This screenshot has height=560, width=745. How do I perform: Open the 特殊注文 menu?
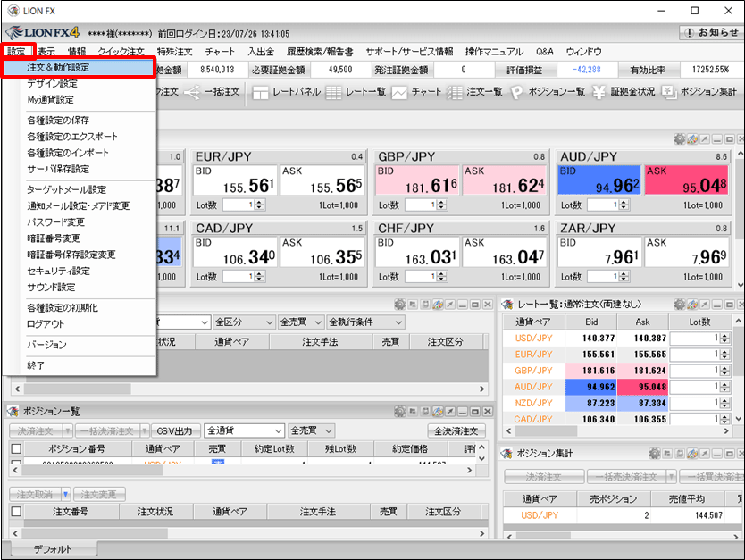174,52
